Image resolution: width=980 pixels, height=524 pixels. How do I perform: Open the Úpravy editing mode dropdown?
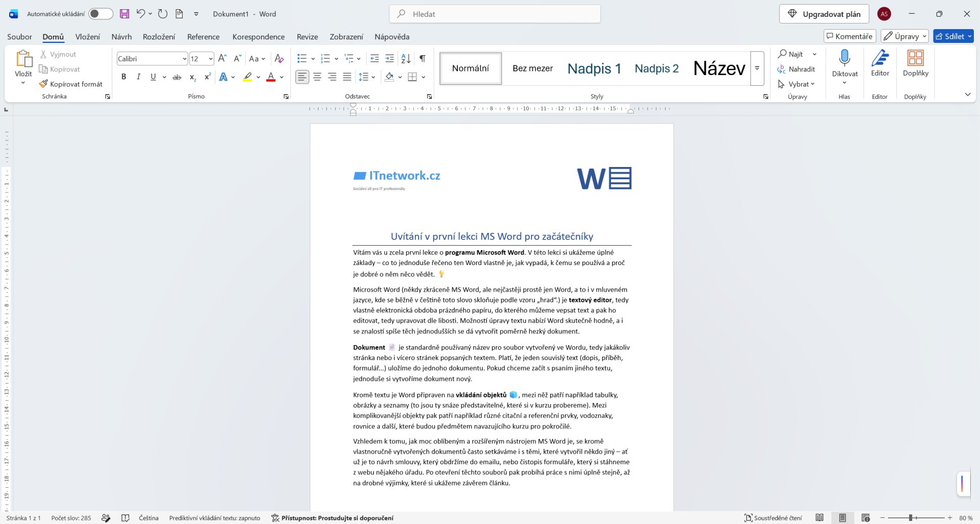[904, 36]
